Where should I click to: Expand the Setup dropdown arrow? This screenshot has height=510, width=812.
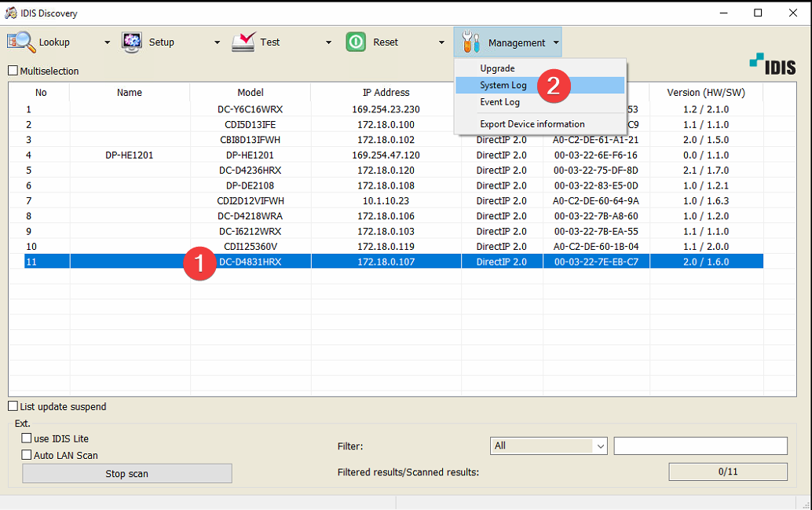click(x=217, y=42)
